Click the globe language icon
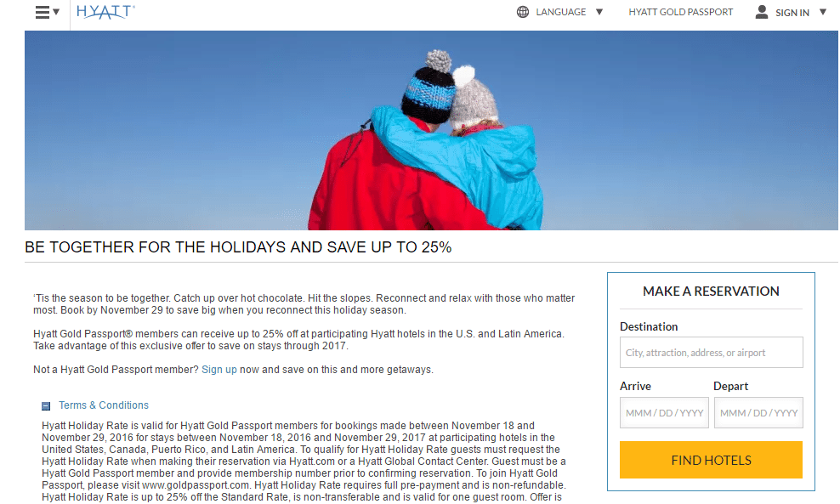This screenshot has width=840, height=504. 523,12
